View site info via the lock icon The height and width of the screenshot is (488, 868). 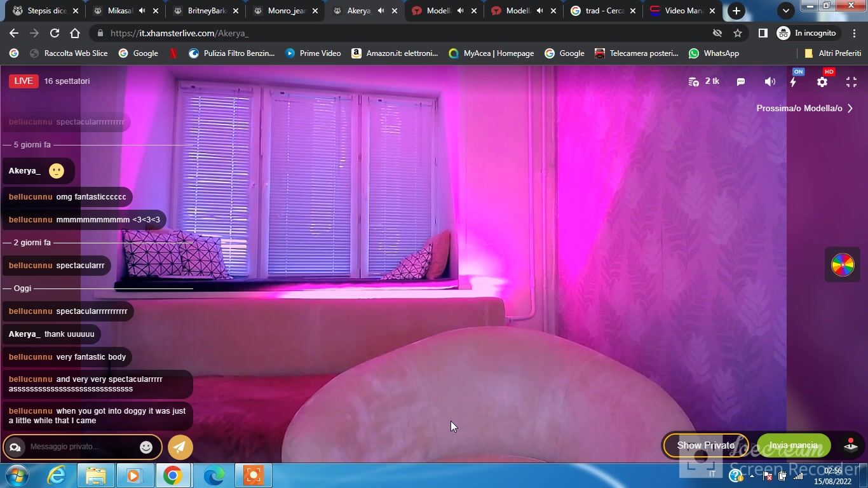pyautogui.click(x=100, y=33)
